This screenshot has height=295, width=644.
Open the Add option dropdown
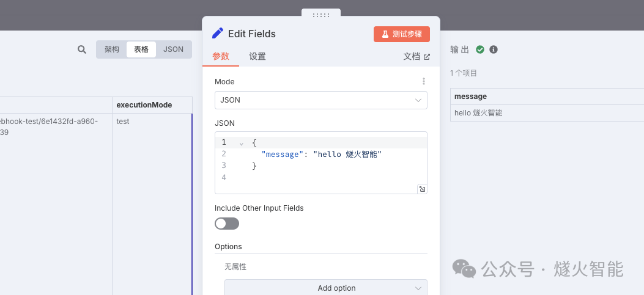pos(326,288)
